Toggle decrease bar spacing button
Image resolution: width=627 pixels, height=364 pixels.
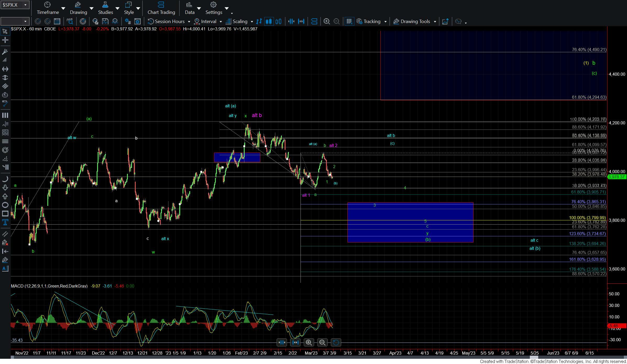click(x=291, y=21)
